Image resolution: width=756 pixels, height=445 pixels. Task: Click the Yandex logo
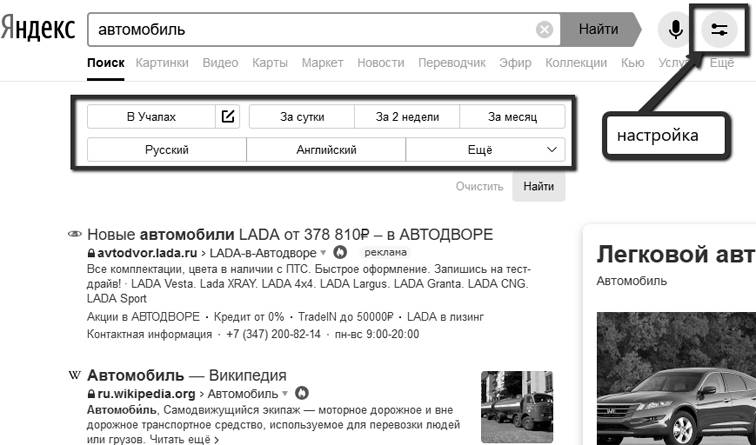point(38,30)
